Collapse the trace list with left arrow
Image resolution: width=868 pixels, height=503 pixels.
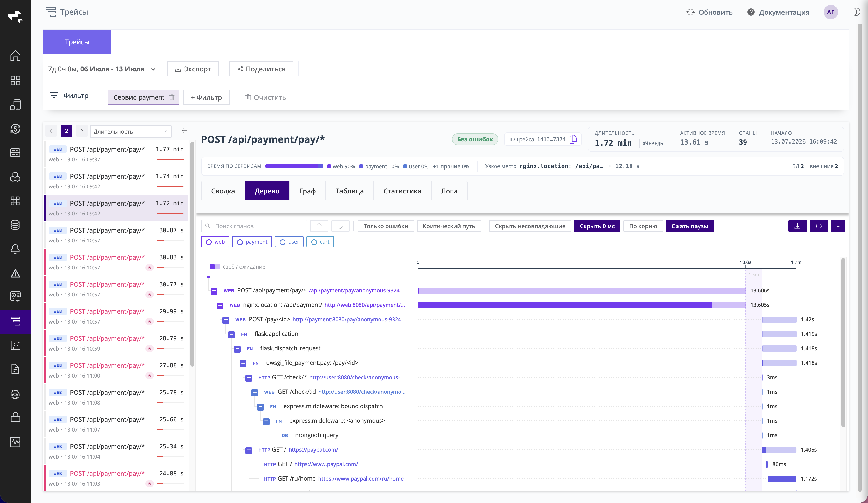pos(184,131)
